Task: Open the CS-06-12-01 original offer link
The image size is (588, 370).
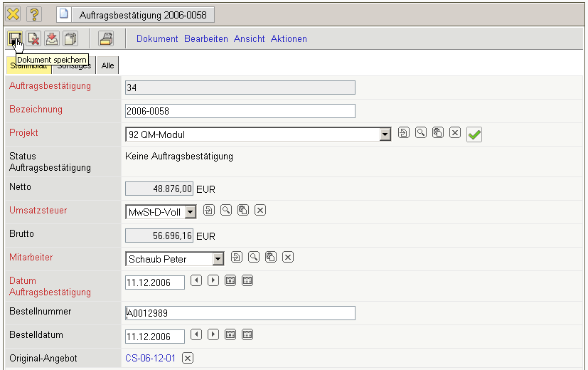Action: pyautogui.click(x=150, y=358)
